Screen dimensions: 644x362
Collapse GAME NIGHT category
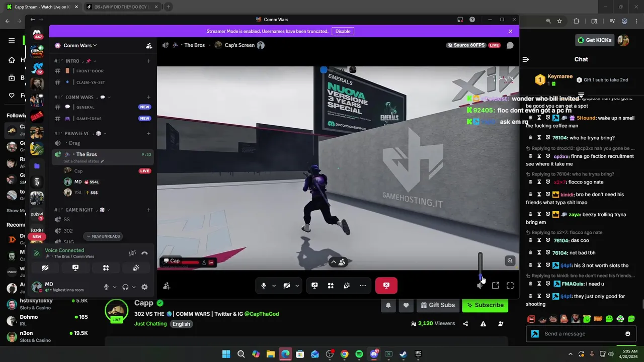83,210
